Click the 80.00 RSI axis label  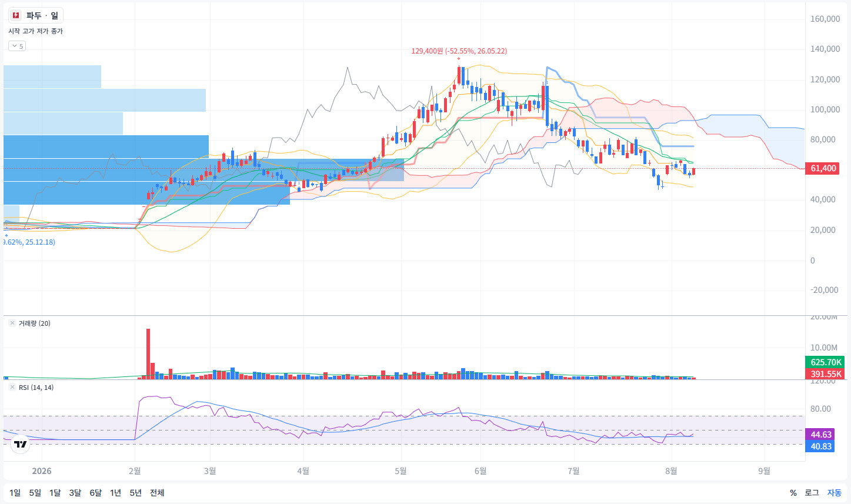tap(820, 409)
